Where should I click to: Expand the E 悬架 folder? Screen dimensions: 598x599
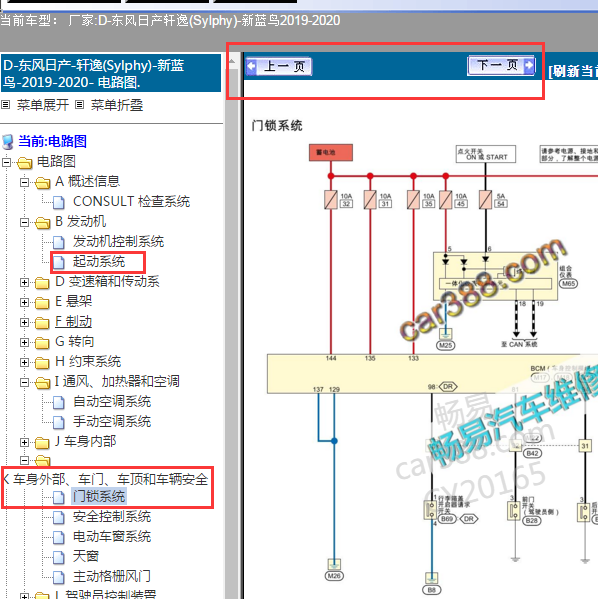(24, 302)
